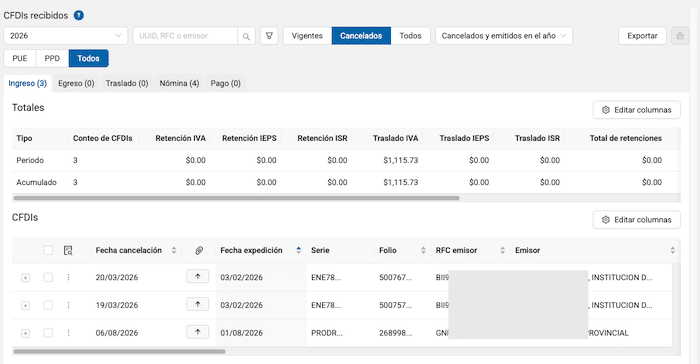700x364 pixels.
Task: Click the CFDIs table horizontal scrollbar
Action: 120,351
